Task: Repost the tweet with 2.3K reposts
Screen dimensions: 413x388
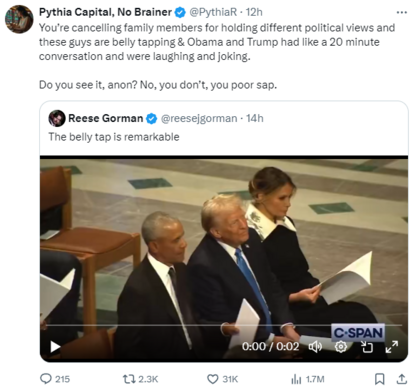Action: point(140,379)
